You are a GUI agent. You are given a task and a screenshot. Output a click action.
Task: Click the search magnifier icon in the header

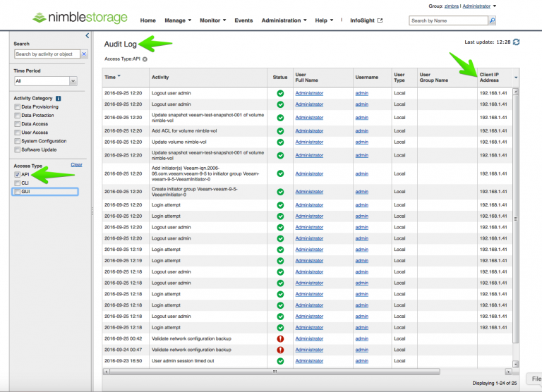pyautogui.click(x=492, y=20)
